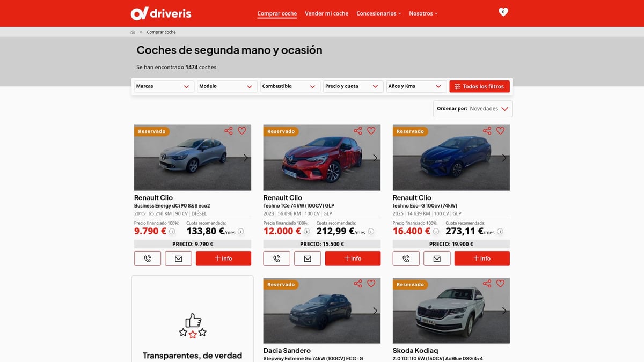Show next photo of the silver Renault Clio
The height and width of the screenshot is (362, 644).
pos(246,158)
